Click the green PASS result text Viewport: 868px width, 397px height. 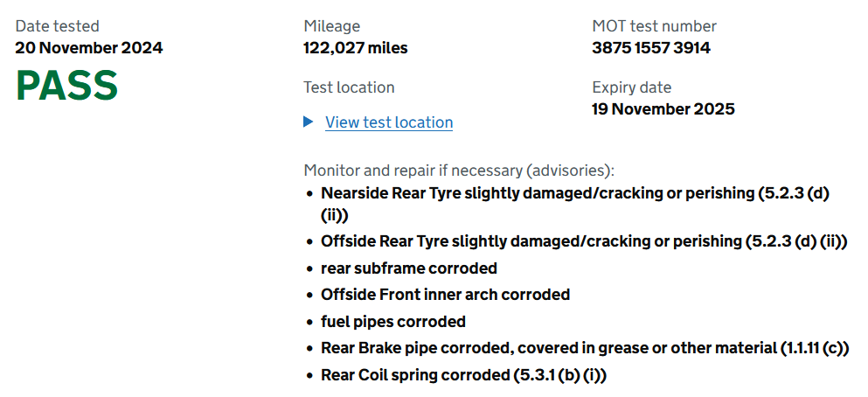tap(67, 85)
